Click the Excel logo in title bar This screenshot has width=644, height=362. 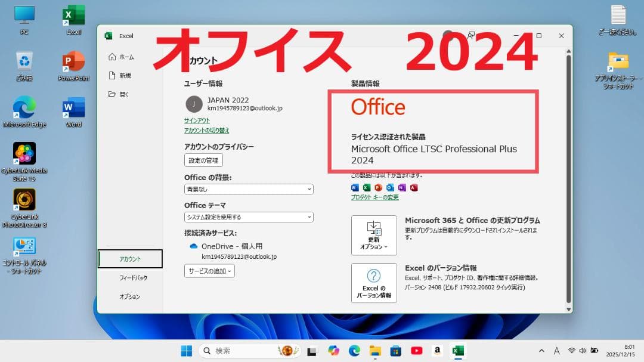(x=109, y=36)
